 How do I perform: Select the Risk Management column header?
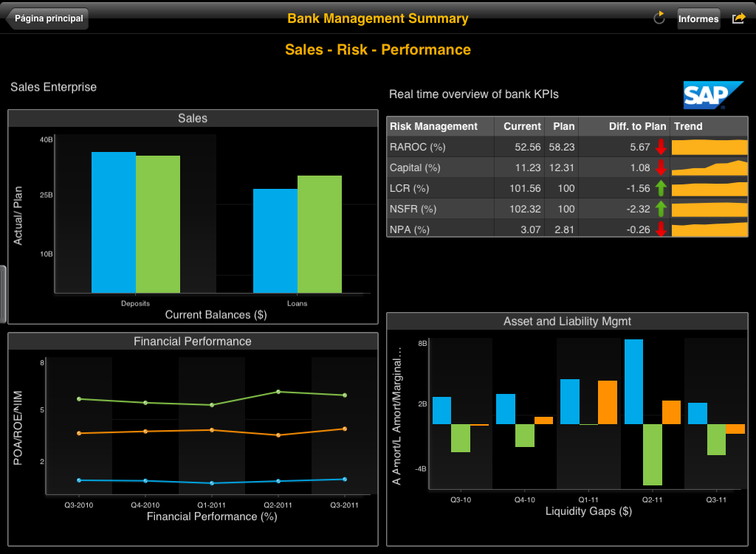433,126
